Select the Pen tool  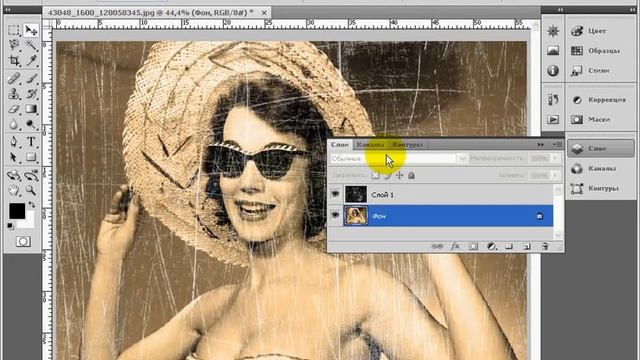click(x=14, y=142)
